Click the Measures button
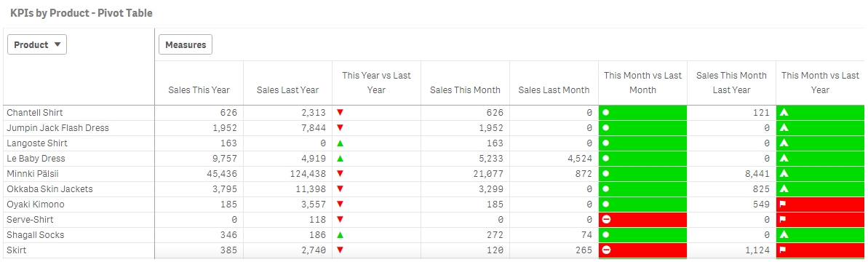This screenshot has height=262, width=868. coord(186,45)
